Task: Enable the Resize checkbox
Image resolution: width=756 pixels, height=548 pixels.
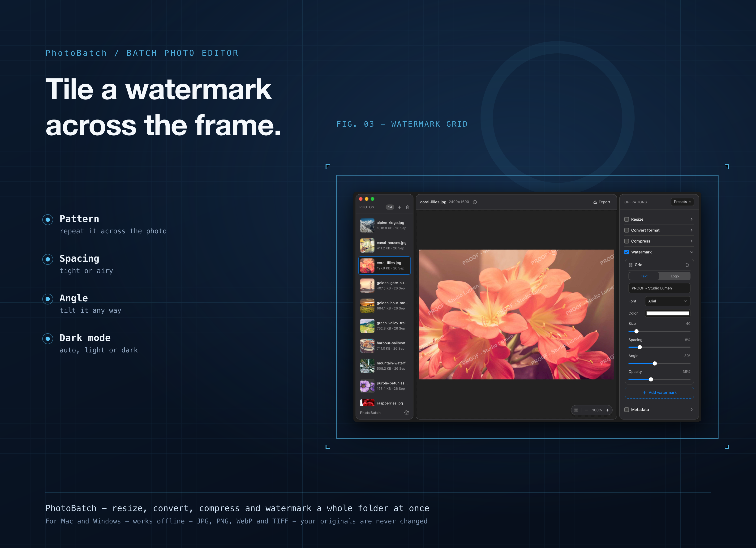Action: pos(627,219)
